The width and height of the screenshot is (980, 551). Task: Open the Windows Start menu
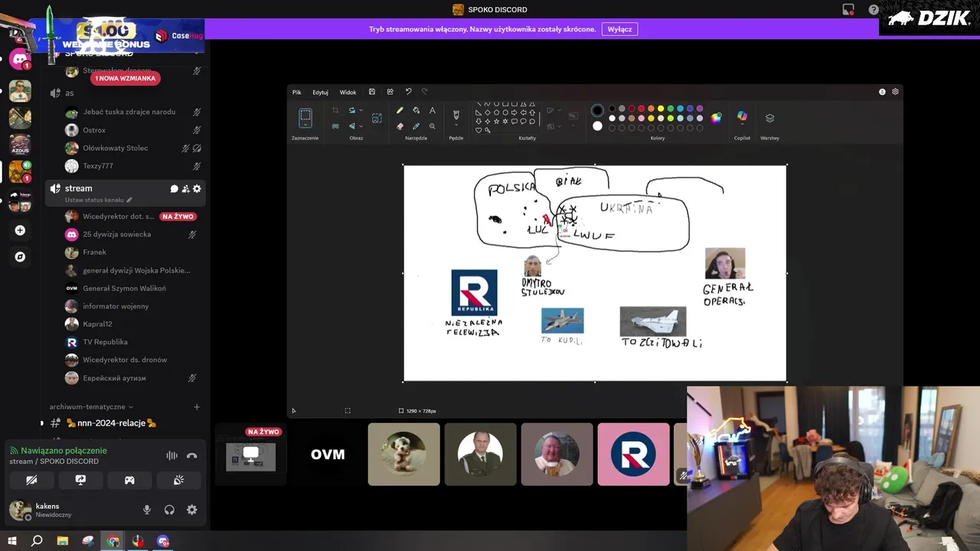[11, 541]
